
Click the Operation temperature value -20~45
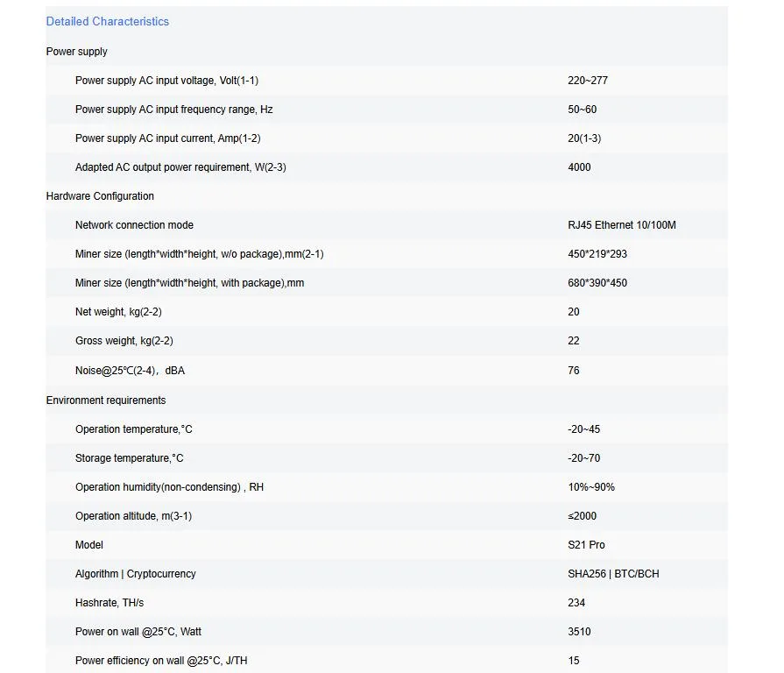point(583,429)
